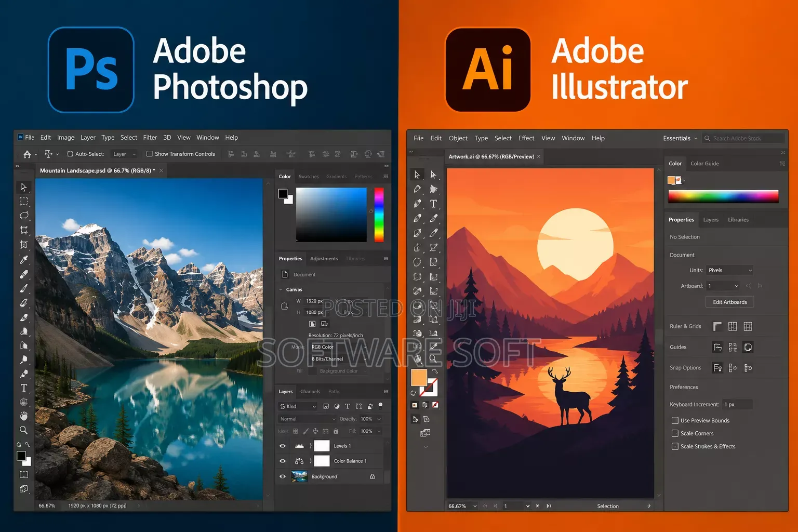This screenshot has height=532, width=798.
Task: Switch to Illustrator Color Guide tab
Action: coord(704,164)
